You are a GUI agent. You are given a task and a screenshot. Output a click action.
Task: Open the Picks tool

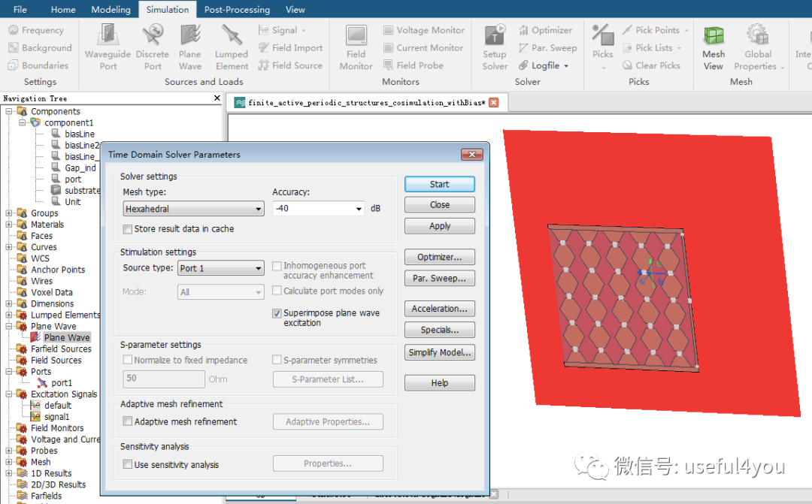coord(603,47)
